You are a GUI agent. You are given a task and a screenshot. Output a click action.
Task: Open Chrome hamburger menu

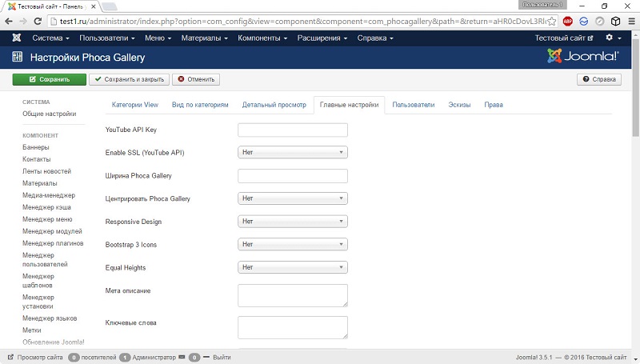click(x=631, y=22)
